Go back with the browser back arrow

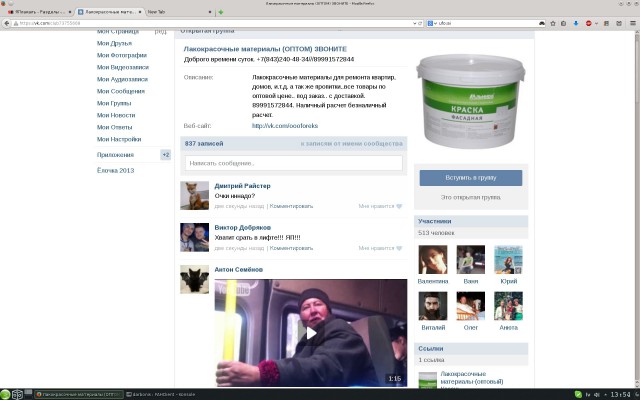7,23
